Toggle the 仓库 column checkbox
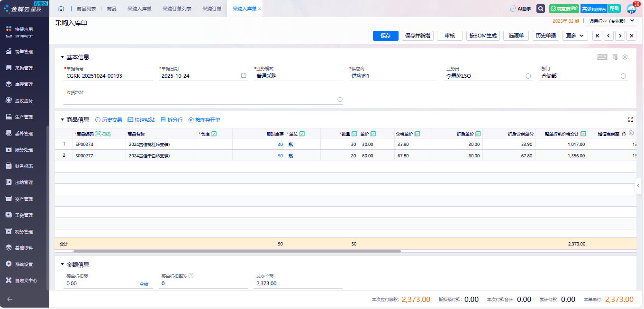644x309 pixels. [214, 134]
